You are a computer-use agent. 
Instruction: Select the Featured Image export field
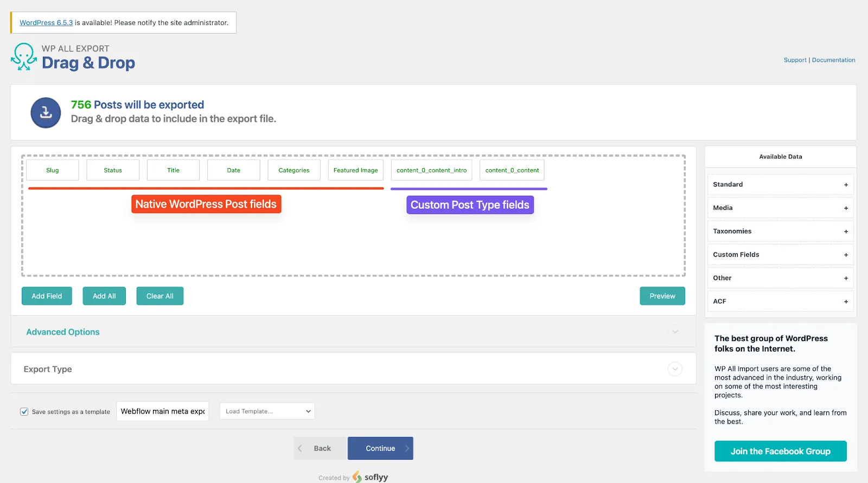[x=356, y=170]
